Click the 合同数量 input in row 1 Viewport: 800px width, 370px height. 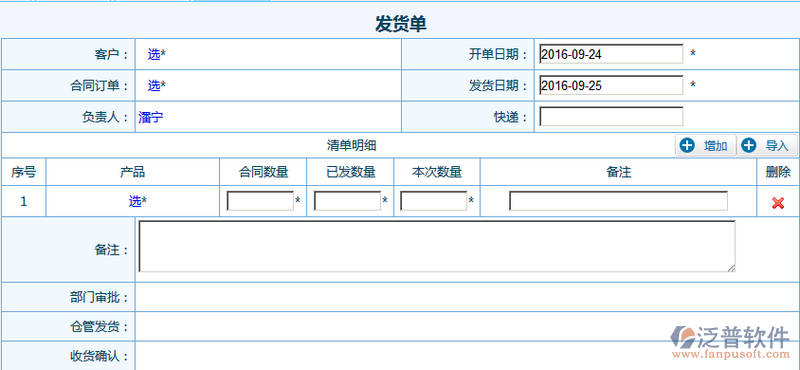click(260, 201)
